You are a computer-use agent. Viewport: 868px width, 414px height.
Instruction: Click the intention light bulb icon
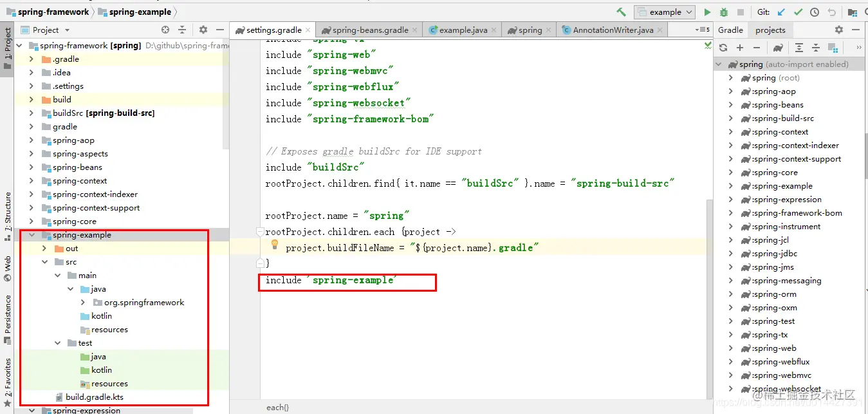click(x=274, y=245)
